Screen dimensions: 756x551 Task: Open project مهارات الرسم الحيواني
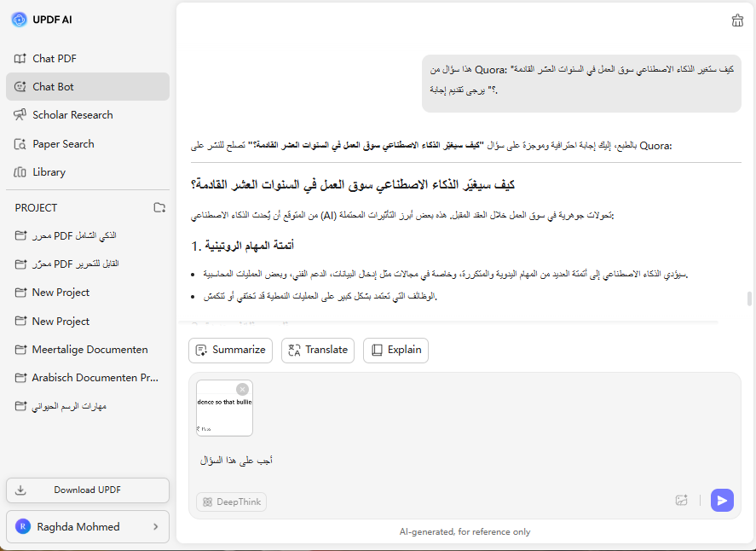tap(88, 406)
